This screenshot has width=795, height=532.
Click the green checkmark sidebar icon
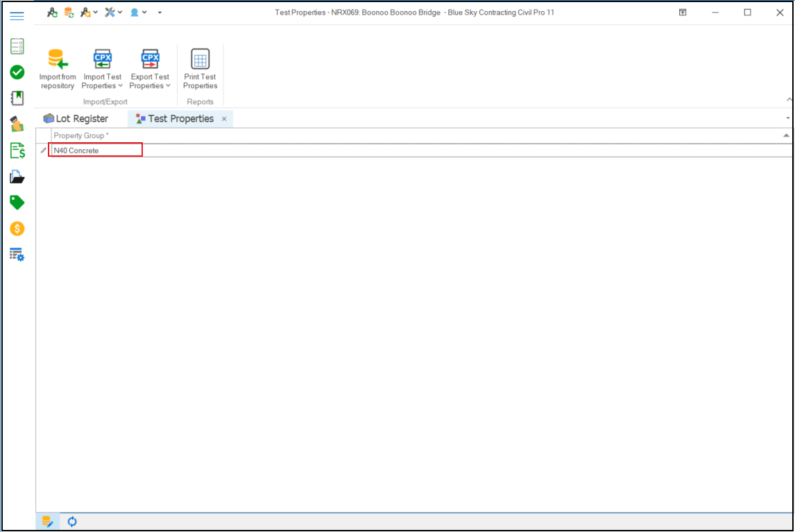(x=17, y=72)
